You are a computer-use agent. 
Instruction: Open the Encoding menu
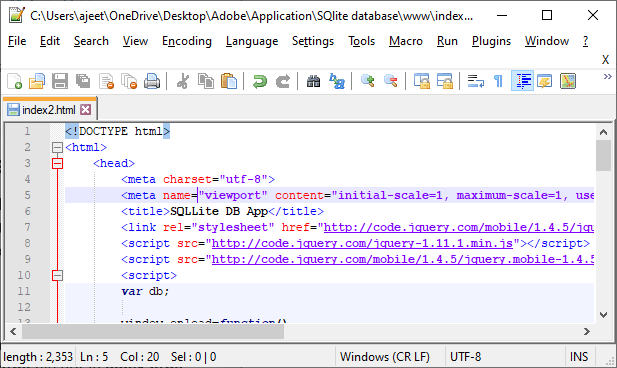pyautogui.click(x=187, y=41)
